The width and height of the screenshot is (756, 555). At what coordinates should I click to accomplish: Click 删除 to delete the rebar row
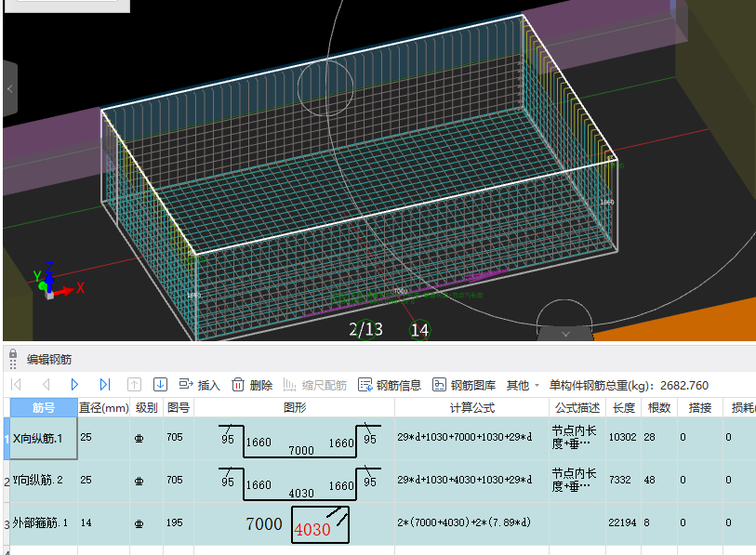pos(252,385)
